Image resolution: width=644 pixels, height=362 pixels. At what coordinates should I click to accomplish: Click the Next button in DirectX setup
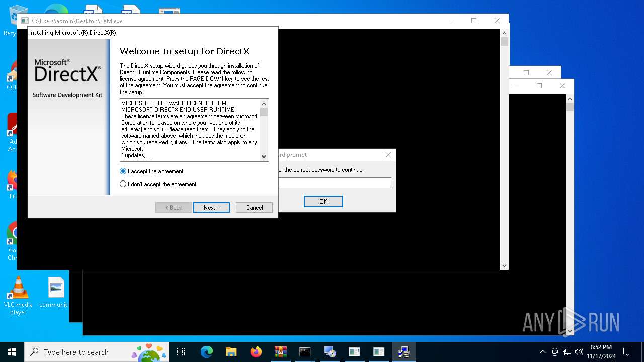[211, 207]
